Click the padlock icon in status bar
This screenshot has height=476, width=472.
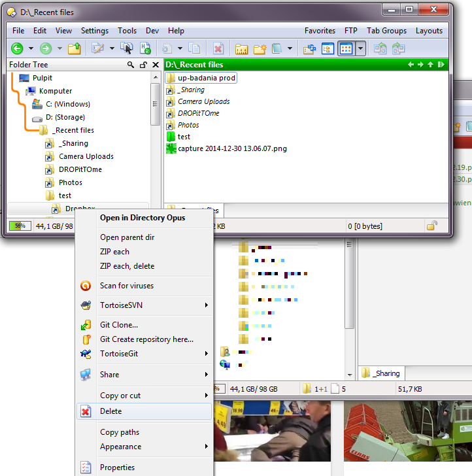(432, 226)
